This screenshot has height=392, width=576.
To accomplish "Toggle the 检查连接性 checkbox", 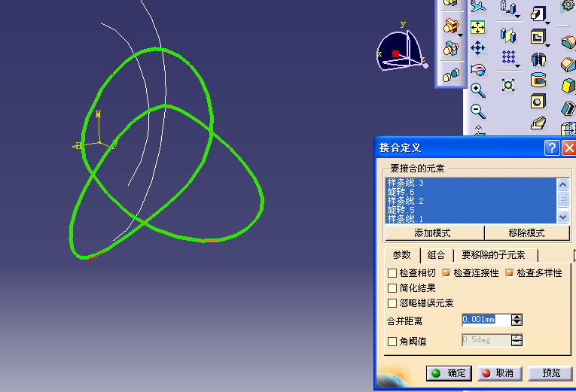I will coord(446,272).
